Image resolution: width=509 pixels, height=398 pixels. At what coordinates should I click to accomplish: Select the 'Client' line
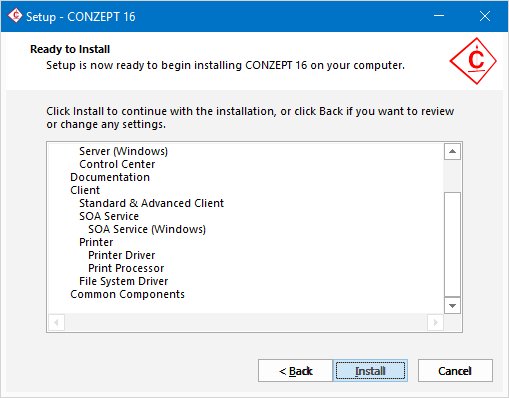(x=85, y=190)
